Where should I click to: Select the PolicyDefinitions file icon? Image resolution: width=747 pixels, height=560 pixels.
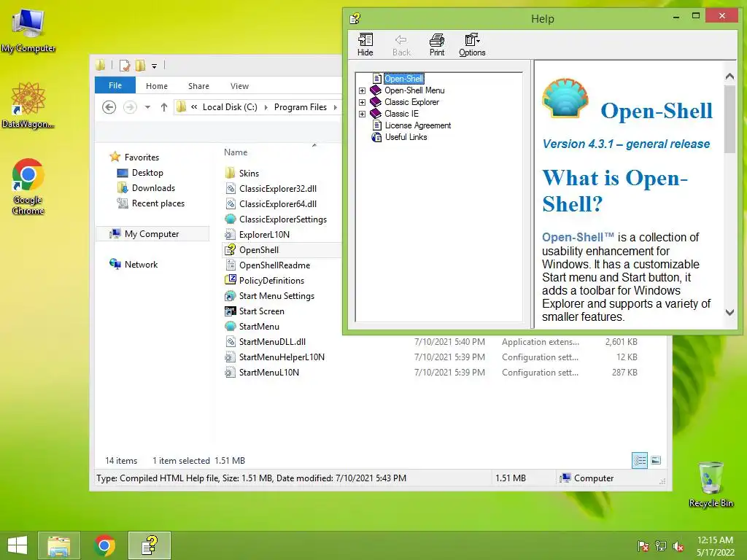(x=230, y=280)
